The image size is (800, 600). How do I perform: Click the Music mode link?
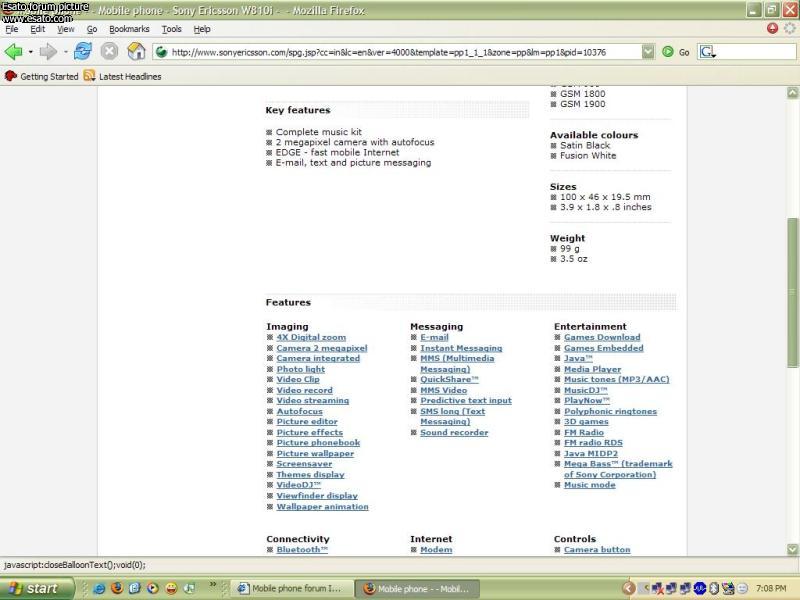pos(589,485)
